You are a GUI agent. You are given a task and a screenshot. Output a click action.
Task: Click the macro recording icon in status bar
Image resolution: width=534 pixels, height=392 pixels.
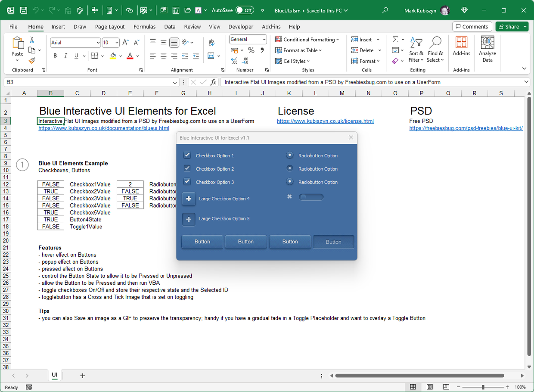29,387
